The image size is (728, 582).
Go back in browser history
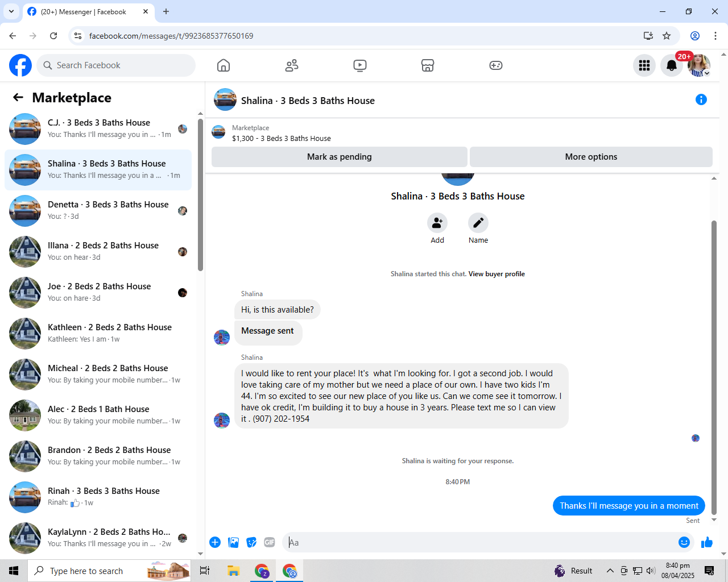(13, 36)
